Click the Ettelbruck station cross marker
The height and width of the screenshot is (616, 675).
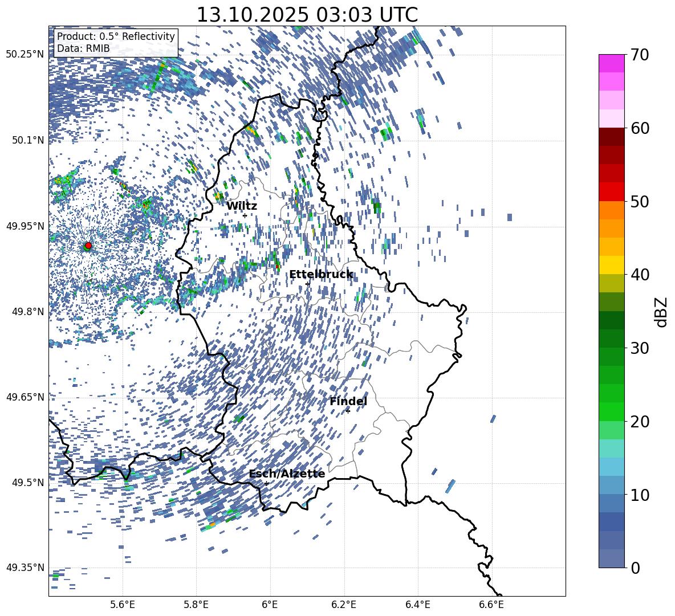coord(307,284)
